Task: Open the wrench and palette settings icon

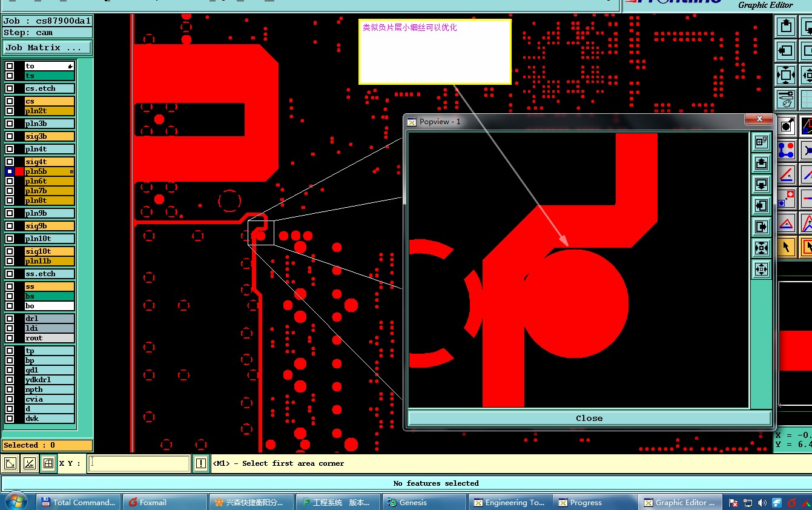Action: point(785,99)
